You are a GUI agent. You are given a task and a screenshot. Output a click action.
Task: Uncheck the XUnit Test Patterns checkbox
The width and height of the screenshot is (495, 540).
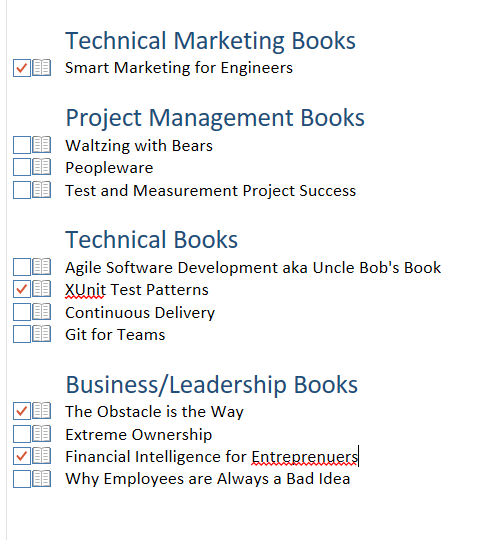22,289
